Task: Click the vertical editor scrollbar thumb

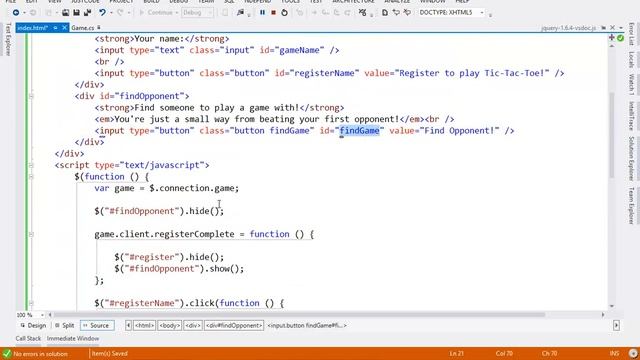Action: coord(611,135)
